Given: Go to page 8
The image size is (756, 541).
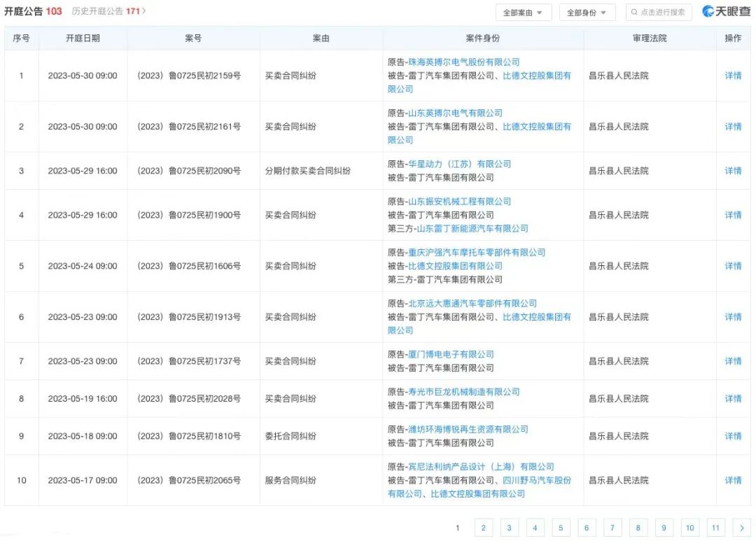Looking at the screenshot, I should (x=638, y=528).
